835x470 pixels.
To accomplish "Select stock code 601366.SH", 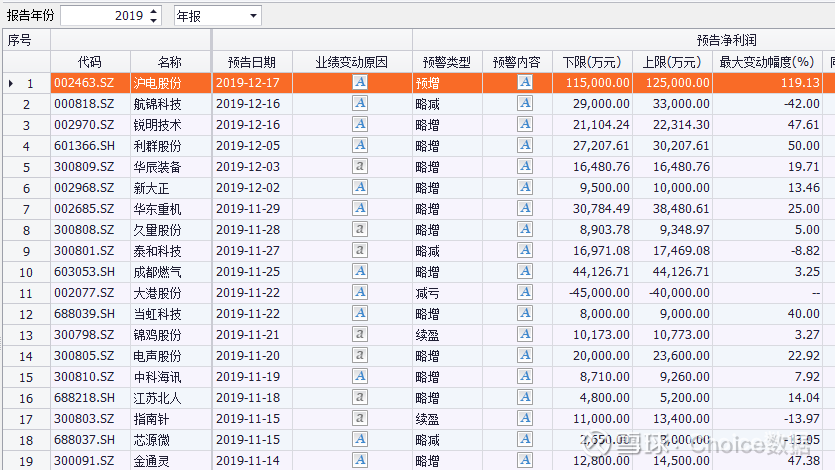I will click(84, 146).
